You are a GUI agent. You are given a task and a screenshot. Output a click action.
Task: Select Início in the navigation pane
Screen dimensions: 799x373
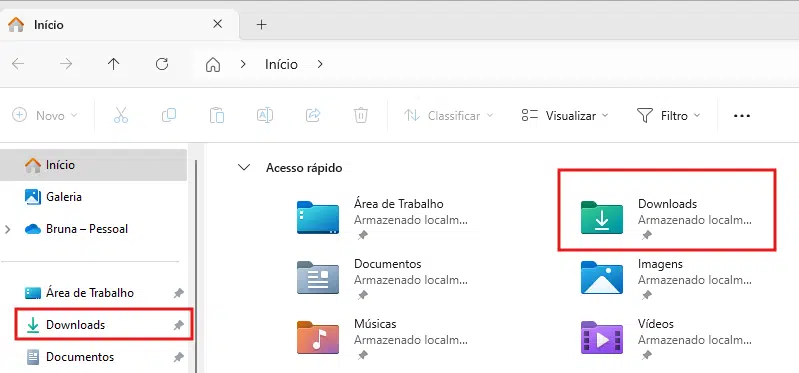click(93, 165)
